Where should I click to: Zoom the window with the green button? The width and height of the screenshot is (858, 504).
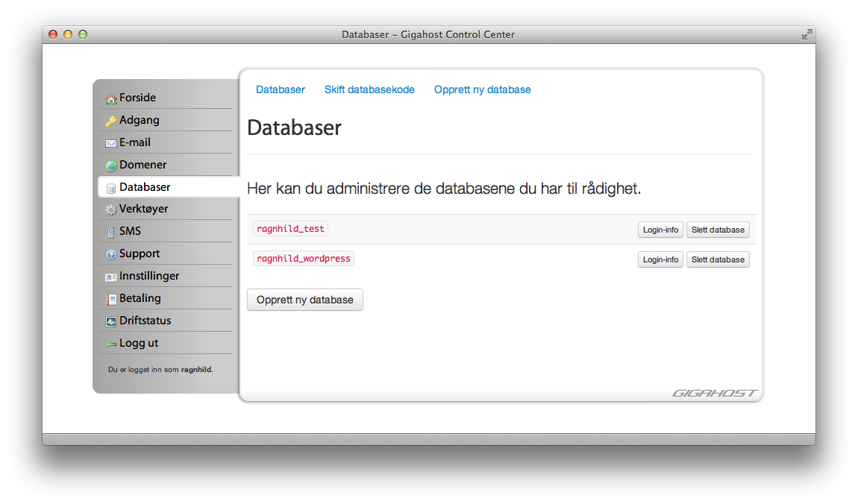pyautogui.click(x=83, y=34)
